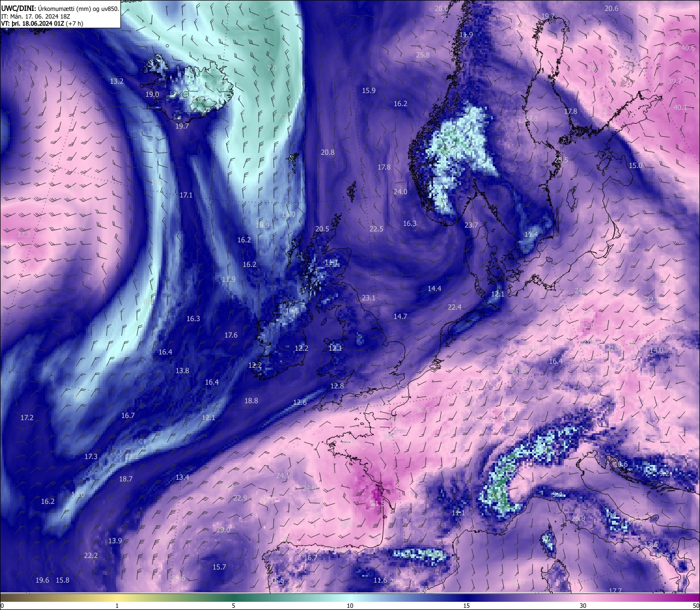
Task: Click the 15.0 value over the Baltics
Action: point(635,165)
